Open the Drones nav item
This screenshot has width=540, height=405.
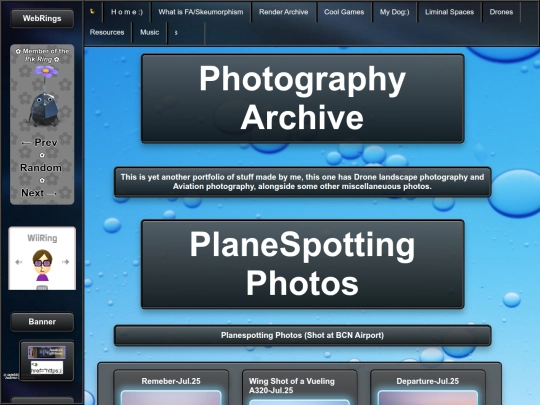point(501,12)
